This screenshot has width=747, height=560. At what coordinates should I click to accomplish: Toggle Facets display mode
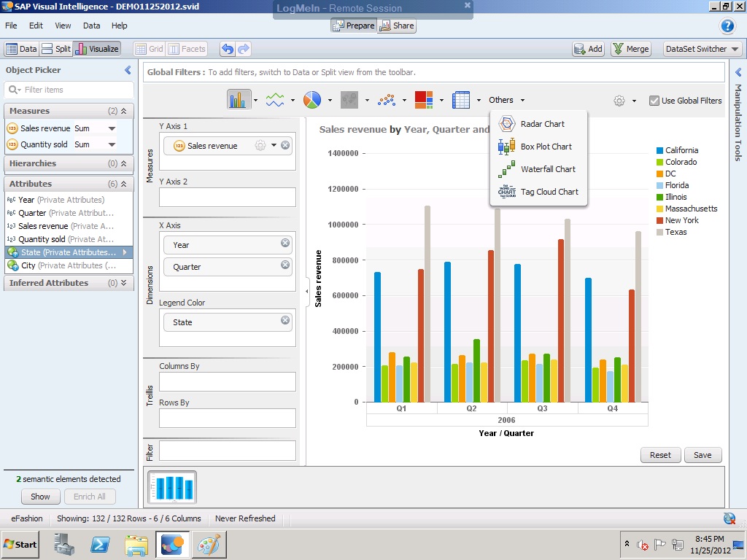tap(187, 49)
